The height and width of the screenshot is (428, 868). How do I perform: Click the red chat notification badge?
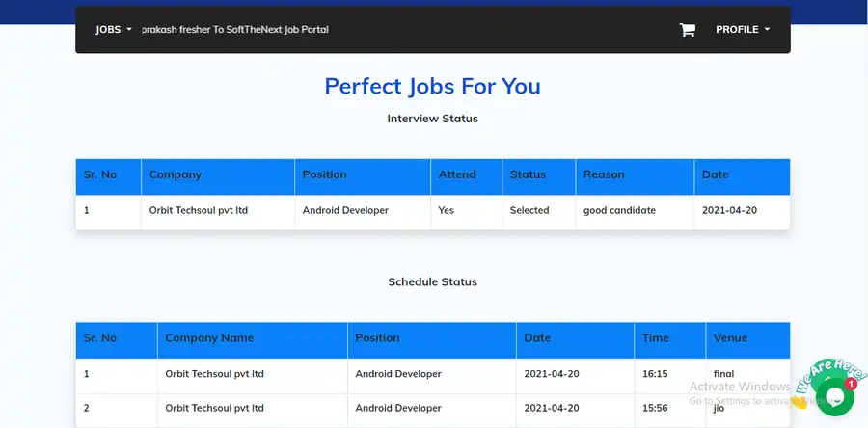click(851, 384)
